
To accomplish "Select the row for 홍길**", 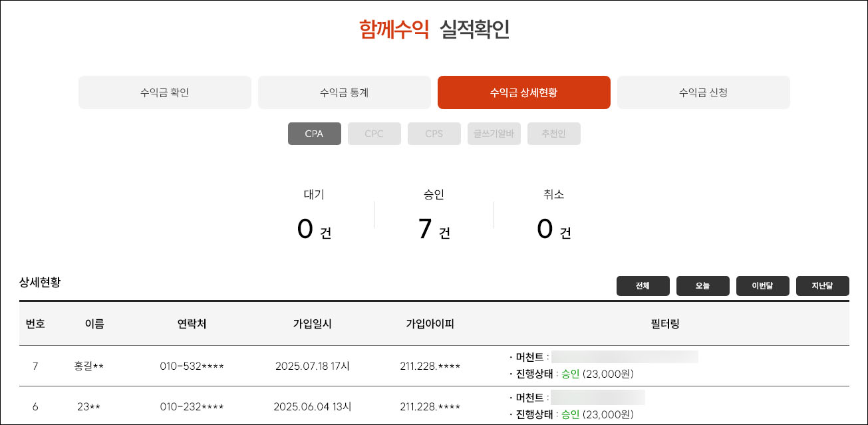I will (x=89, y=366).
